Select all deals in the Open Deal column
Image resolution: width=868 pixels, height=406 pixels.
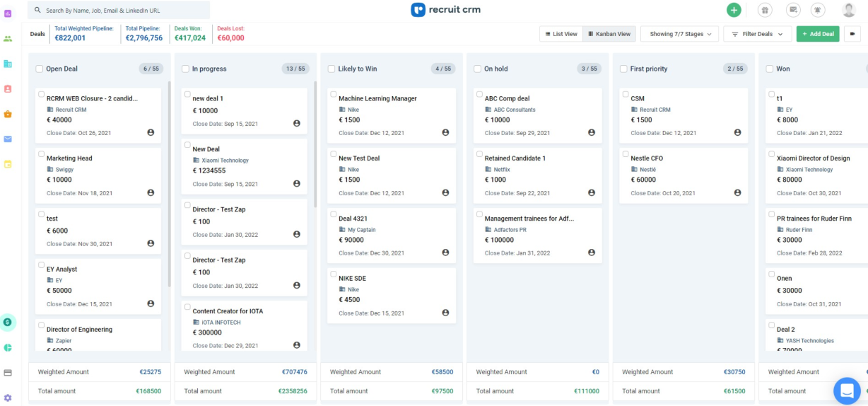click(40, 69)
